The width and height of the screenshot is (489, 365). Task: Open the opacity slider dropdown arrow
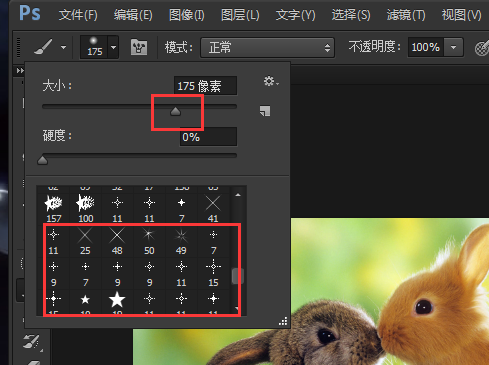click(x=454, y=47)
